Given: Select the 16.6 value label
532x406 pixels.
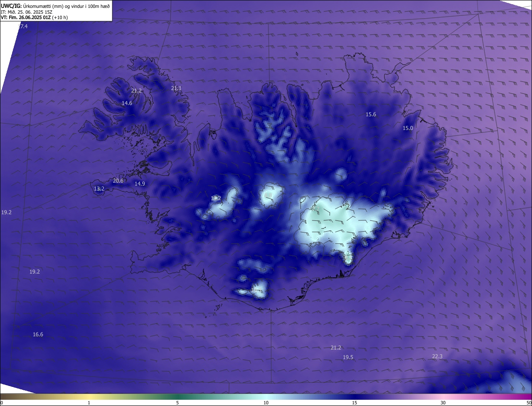Looking at the screenshot, I should 38,335.
